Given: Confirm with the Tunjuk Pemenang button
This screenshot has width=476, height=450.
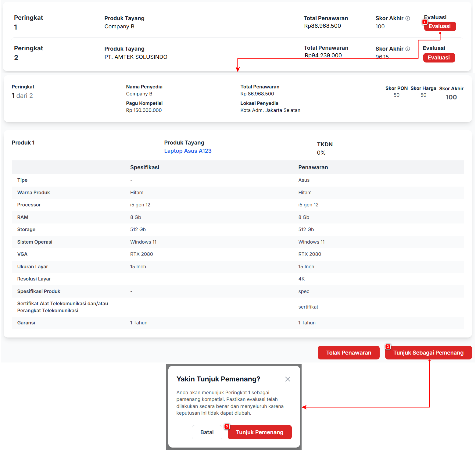Looking at the screenshot, I should (x=259, y=432).
